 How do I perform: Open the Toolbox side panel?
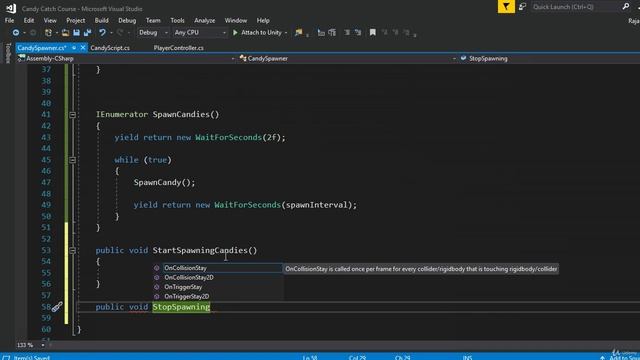[8, 53]
